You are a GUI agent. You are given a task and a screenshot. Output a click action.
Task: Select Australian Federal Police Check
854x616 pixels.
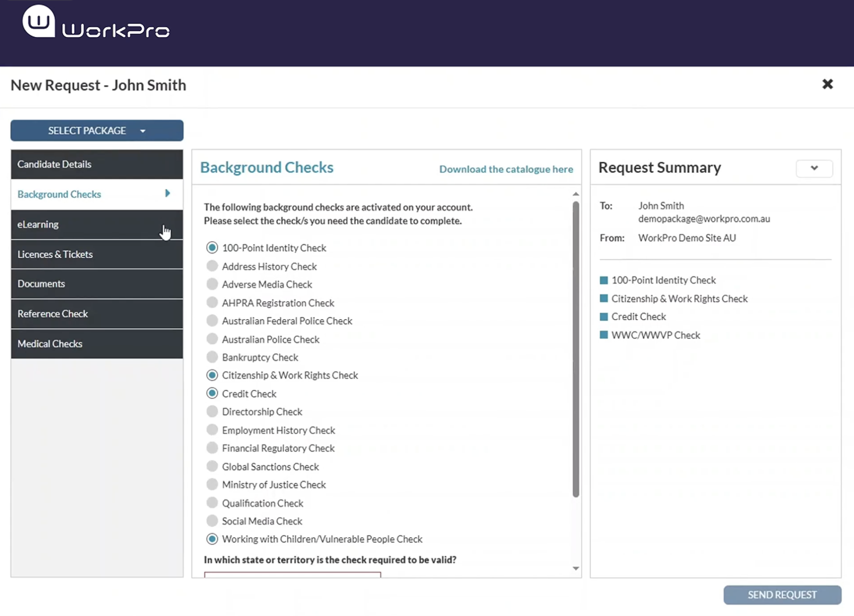coord(212,321)
